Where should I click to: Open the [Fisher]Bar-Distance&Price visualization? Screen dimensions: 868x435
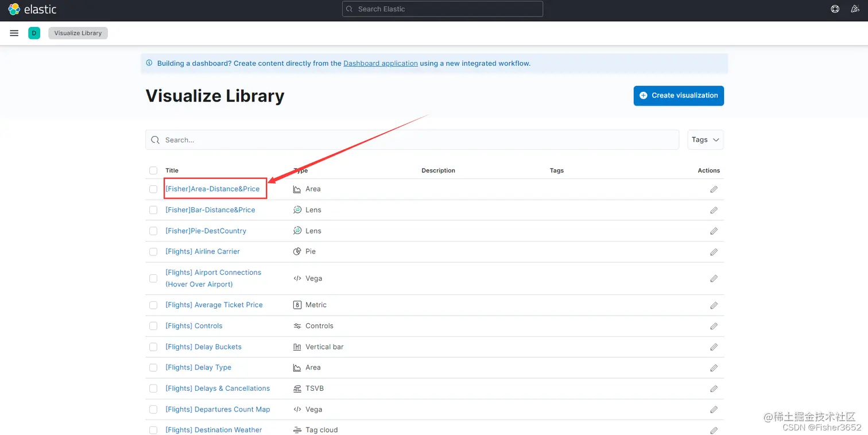pyautogui.click(x=210, y=210)
